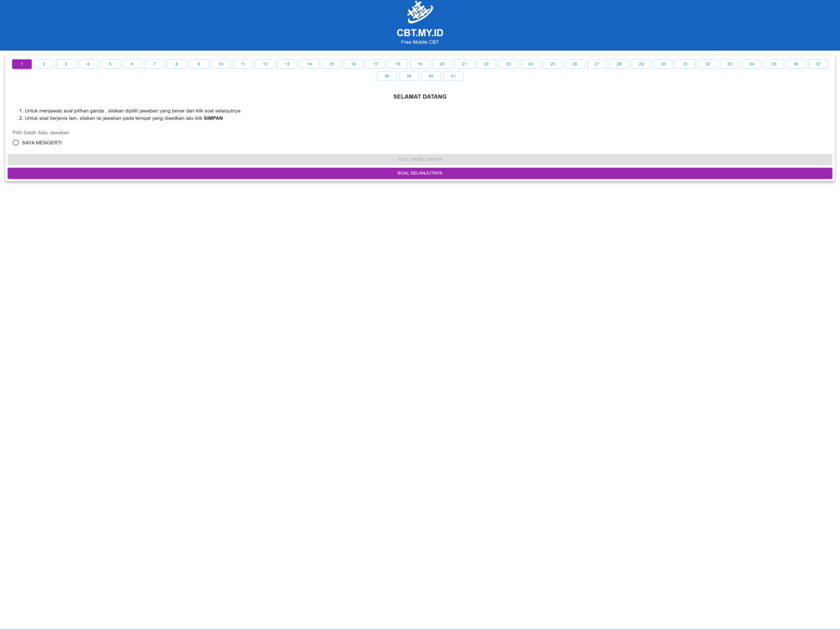840x630 pixels.
Task: Jump to question number 2
Action: point(44,64)
